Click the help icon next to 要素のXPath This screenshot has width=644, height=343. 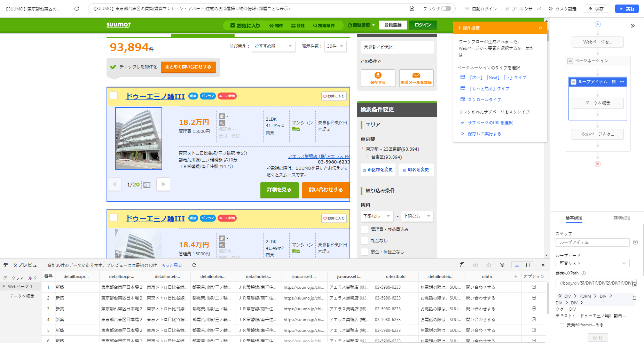(584, 273)
